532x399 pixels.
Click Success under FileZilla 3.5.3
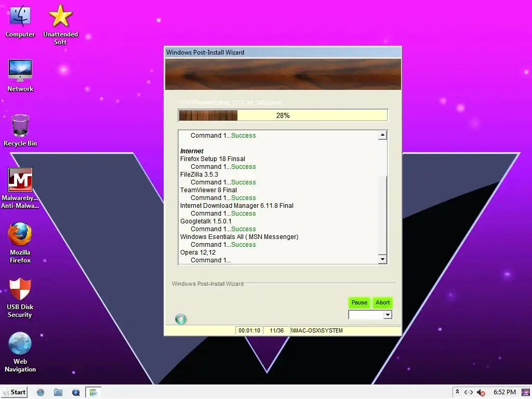click(x=243, y=182)
